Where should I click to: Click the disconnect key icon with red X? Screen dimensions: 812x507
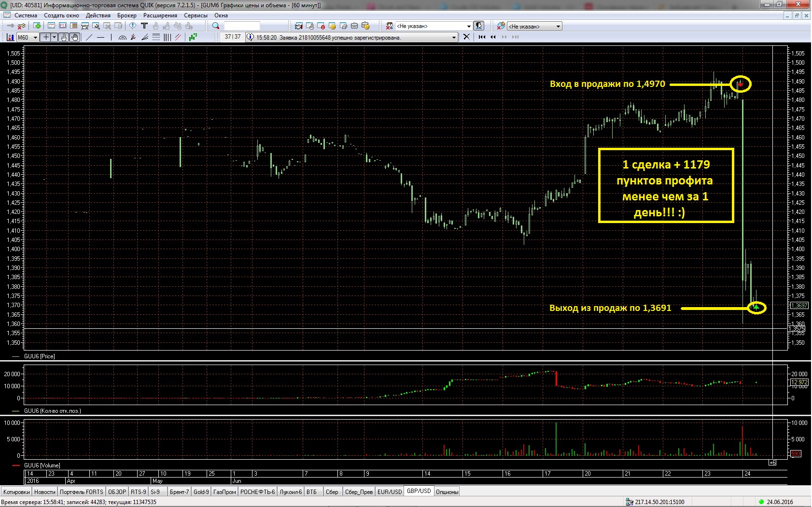point(21,26)
